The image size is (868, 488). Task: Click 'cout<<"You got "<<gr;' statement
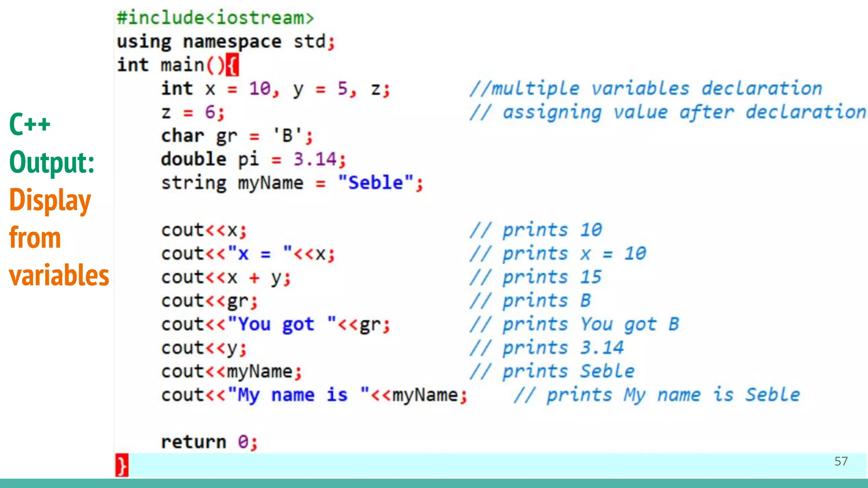(x=275, y=325)
